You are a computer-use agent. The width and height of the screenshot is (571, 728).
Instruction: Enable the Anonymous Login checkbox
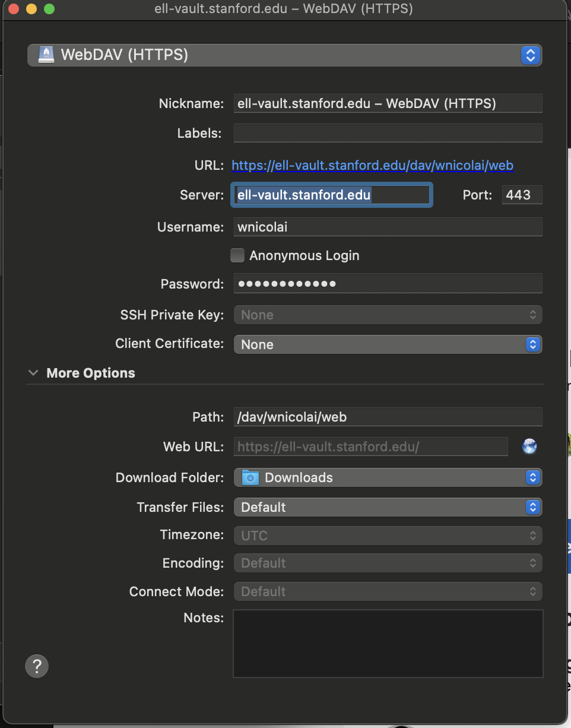(237, 255)
